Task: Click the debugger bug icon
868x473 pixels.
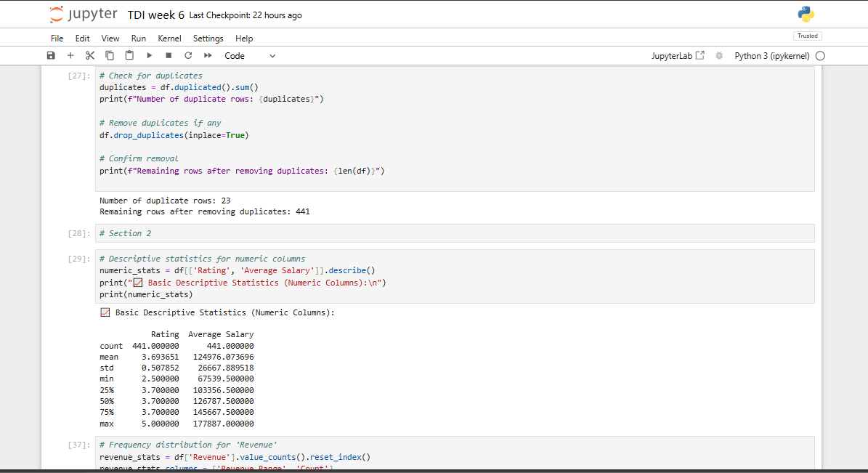Action: coord(719,56)
